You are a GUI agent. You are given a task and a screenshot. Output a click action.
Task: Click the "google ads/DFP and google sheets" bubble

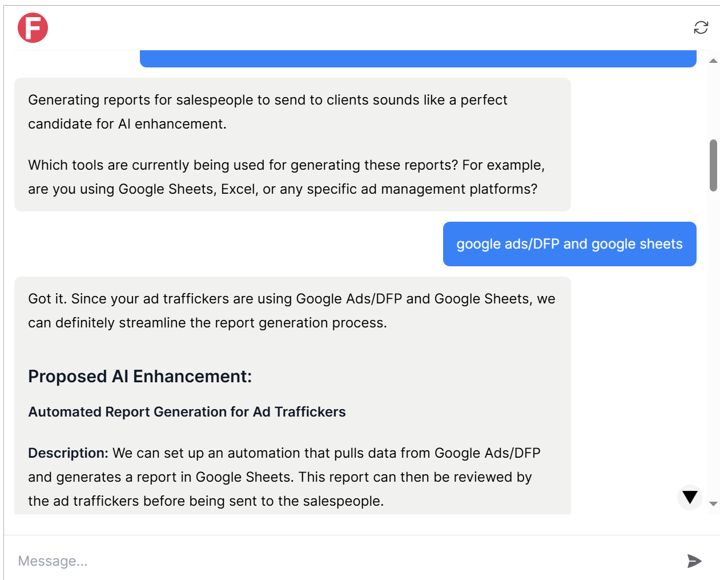[569, 244]
